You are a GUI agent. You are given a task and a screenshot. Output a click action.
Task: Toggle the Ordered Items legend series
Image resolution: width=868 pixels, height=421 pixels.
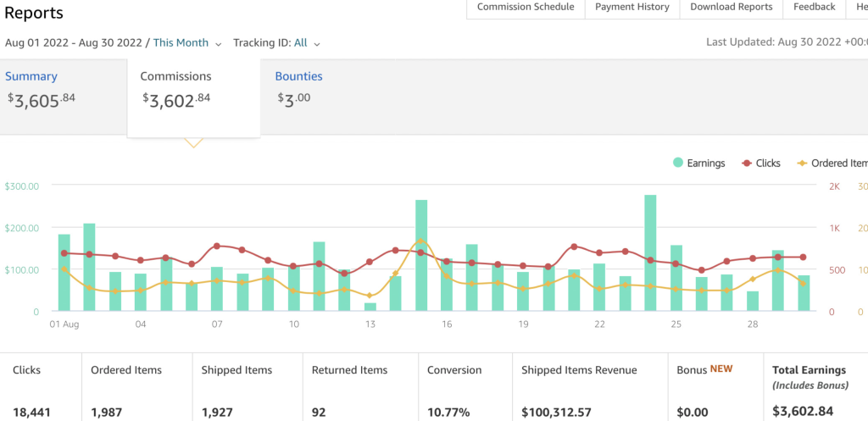[x=832, y=163]
